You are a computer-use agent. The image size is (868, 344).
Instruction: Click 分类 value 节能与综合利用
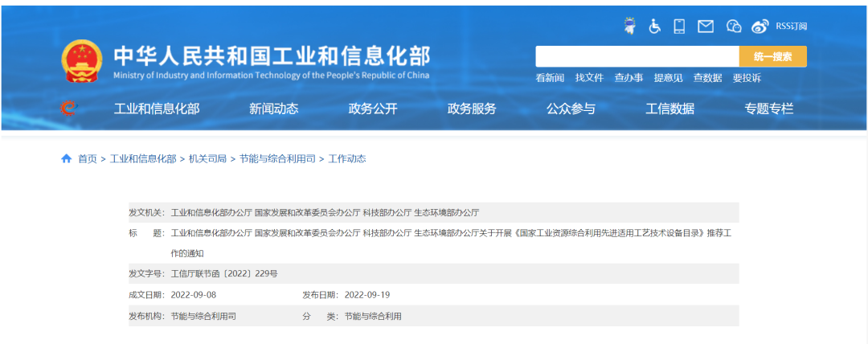pos(373,317)
